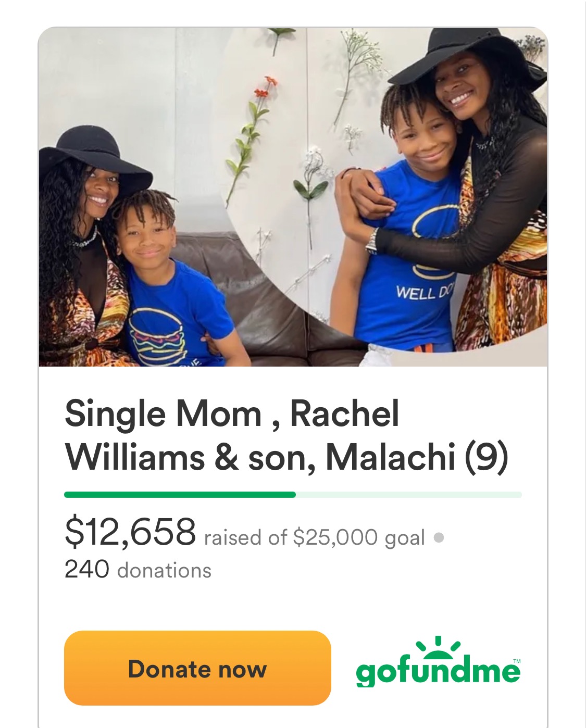
Task: Click the Donate now button
Action: tap(197, 668)
